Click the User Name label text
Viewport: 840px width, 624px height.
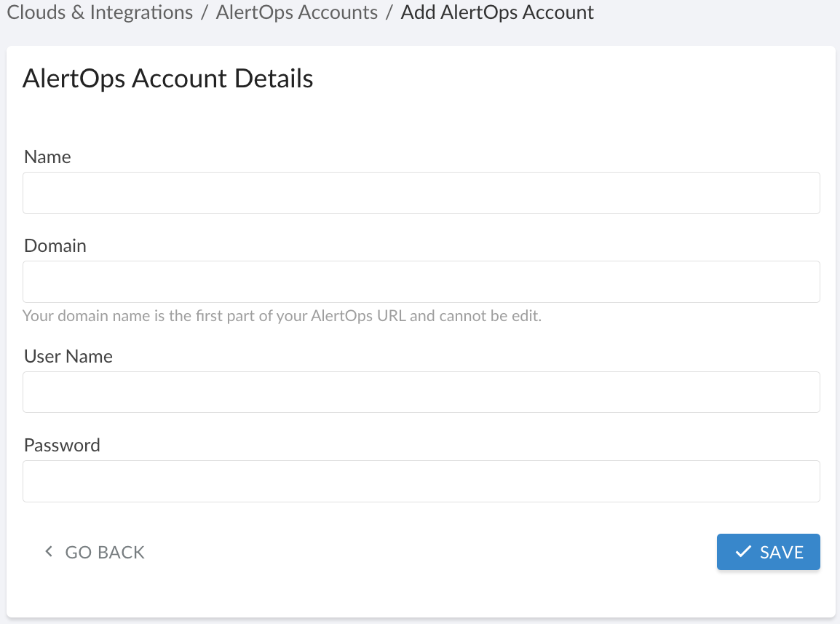[68, 356]
